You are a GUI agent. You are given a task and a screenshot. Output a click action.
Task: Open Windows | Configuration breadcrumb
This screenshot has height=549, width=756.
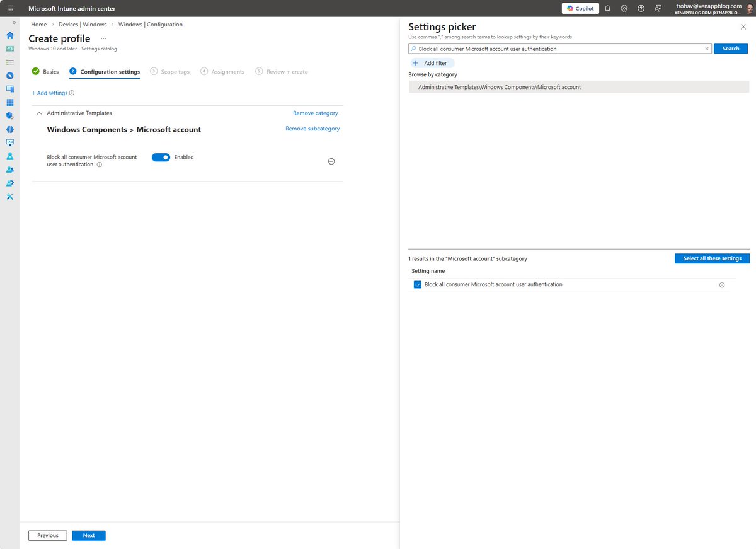click(151, 25)
